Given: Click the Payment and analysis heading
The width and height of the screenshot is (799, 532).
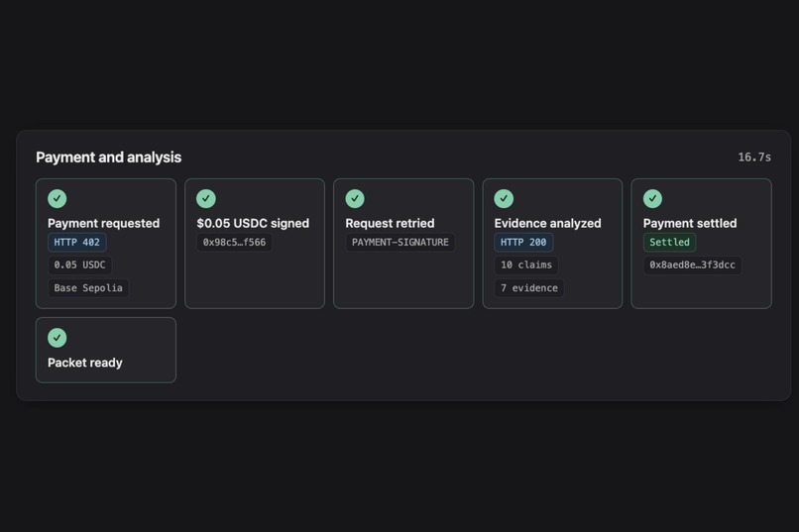Looking at the screenshot, I should [x=108, y=158].
